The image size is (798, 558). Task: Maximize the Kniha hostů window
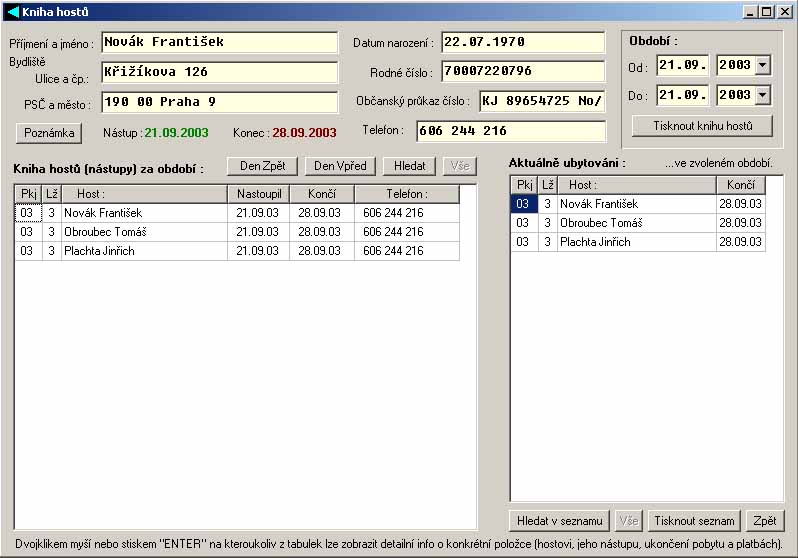(766, 12)
